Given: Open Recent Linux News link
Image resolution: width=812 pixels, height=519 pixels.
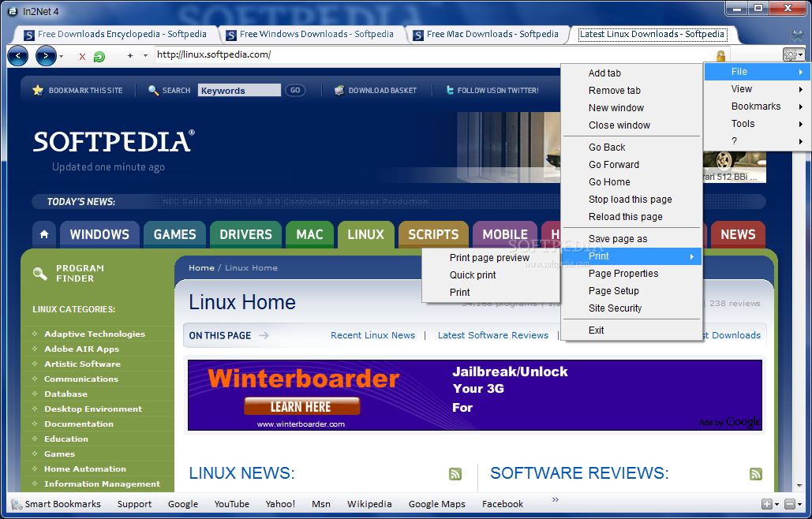Looking at the screenshot, I should point(372,335).
